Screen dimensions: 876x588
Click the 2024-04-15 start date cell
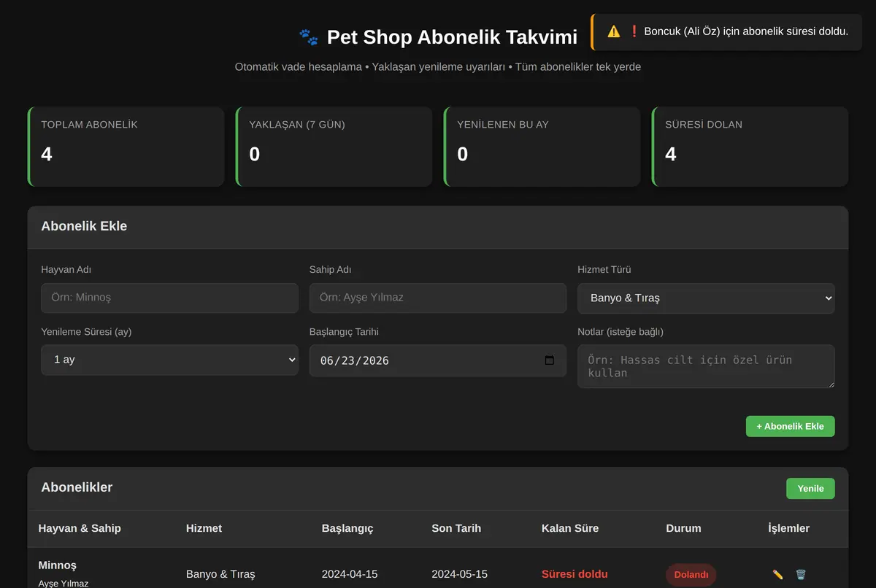[x=350, y=574]
